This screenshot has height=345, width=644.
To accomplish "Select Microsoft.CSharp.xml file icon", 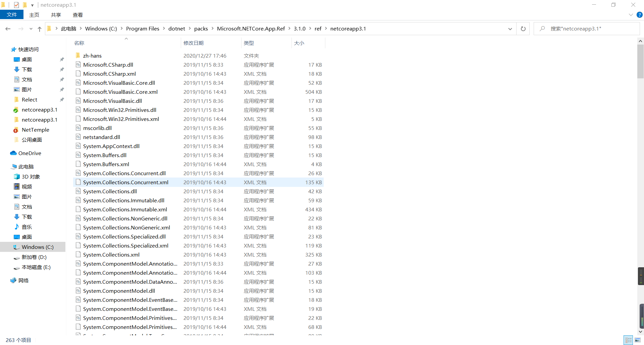I will click(x=78, y=74).
